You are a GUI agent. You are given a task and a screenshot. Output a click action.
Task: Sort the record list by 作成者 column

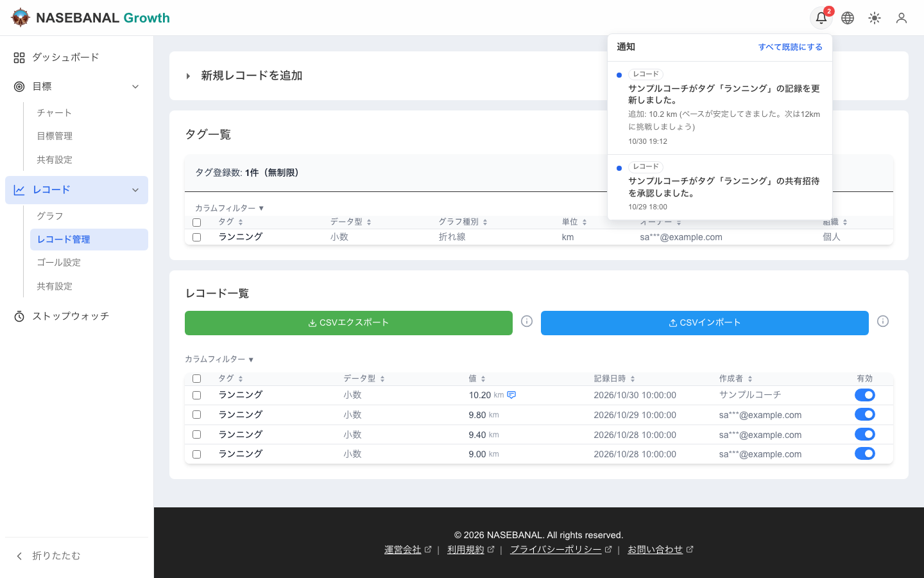click(x=736, y=378)
